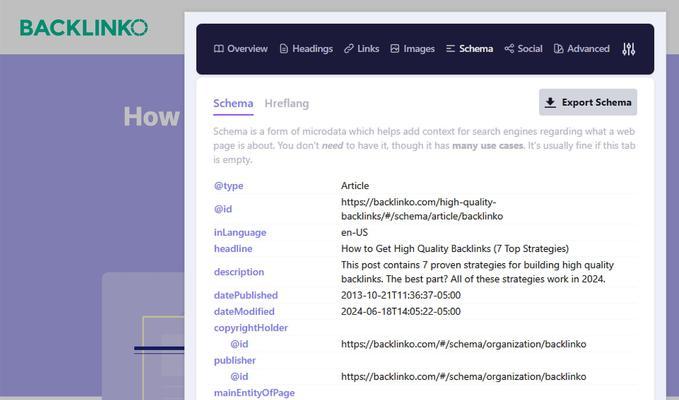This screenshot has height=400, width=679.
Task: Click the headline property label
Action: [233, 248]
